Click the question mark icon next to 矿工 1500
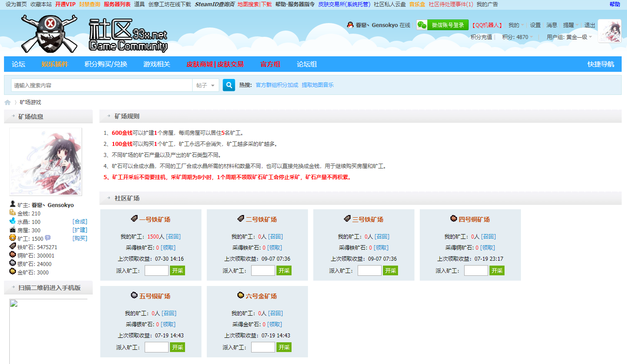627x364 pixels. pos(48,238)
